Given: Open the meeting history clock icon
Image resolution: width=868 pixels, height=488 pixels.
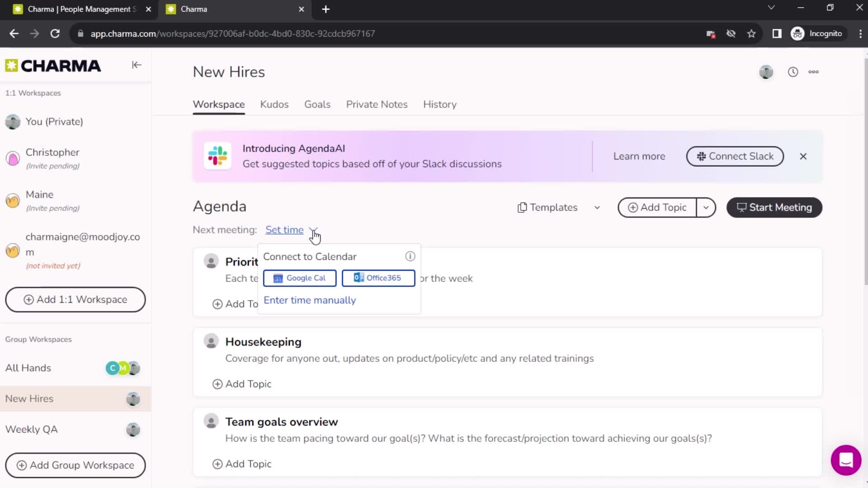Looking at the screenshot, I should click(x=793, y=72).
